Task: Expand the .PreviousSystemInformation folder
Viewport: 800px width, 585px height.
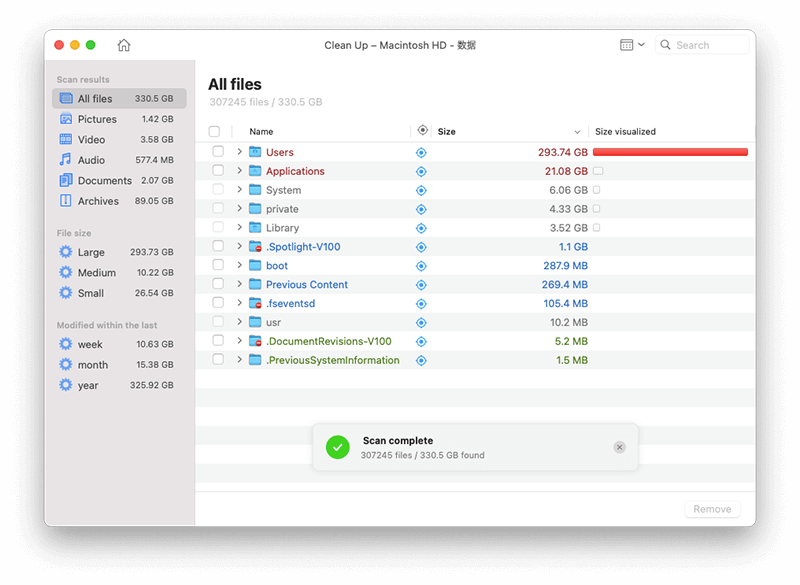Action: click(239, 359)
